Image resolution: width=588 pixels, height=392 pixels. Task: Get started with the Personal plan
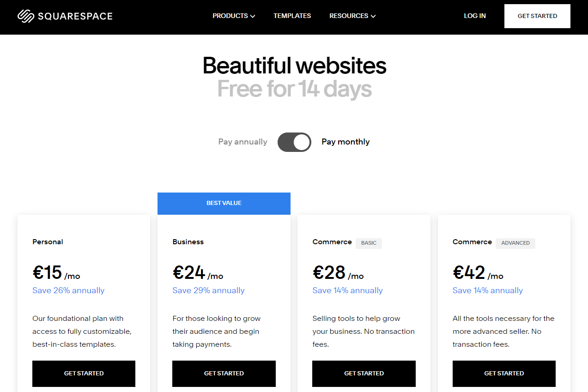pyautogui.click(x=84, y=373)
